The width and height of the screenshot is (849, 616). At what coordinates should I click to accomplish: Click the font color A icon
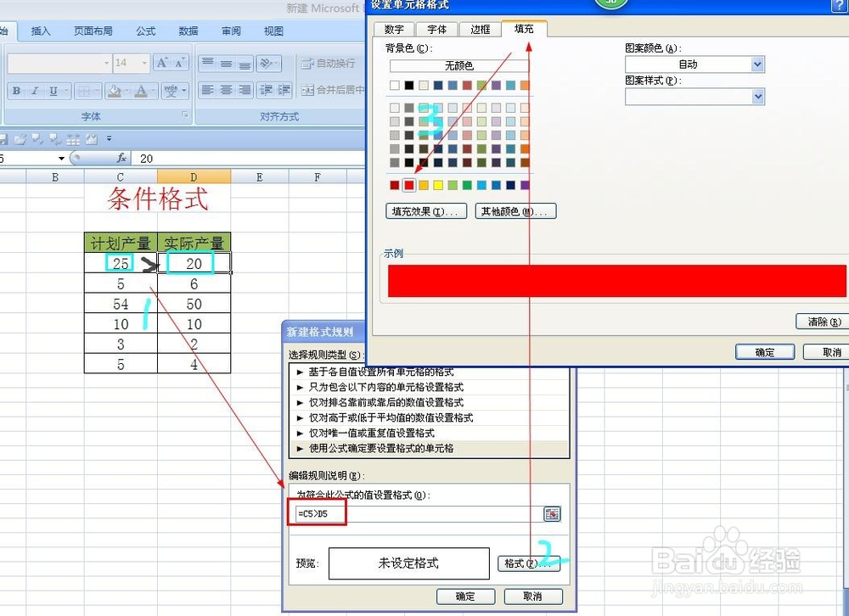click(141, 91)
